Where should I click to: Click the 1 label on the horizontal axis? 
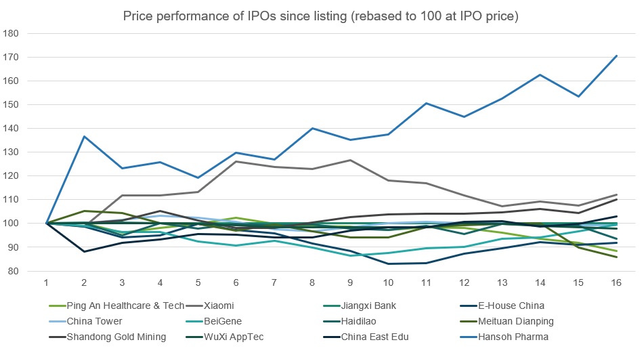pos(47,282)
